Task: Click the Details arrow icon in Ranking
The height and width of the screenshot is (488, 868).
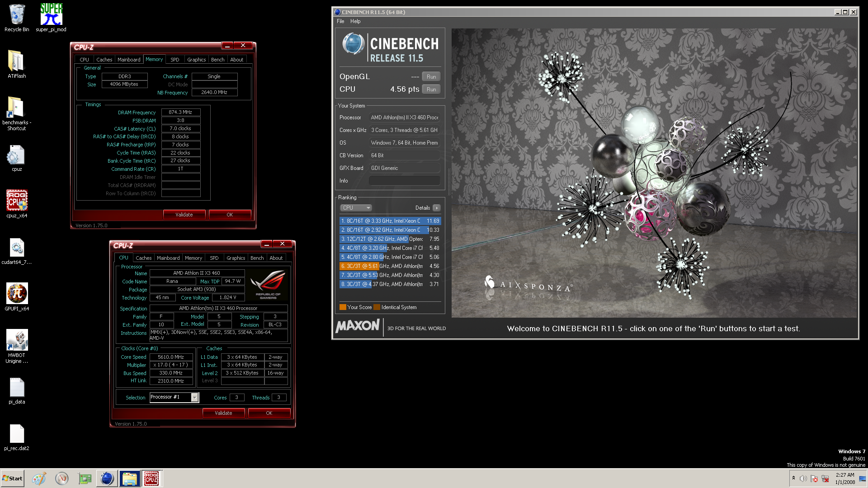Action: (436, 208)
